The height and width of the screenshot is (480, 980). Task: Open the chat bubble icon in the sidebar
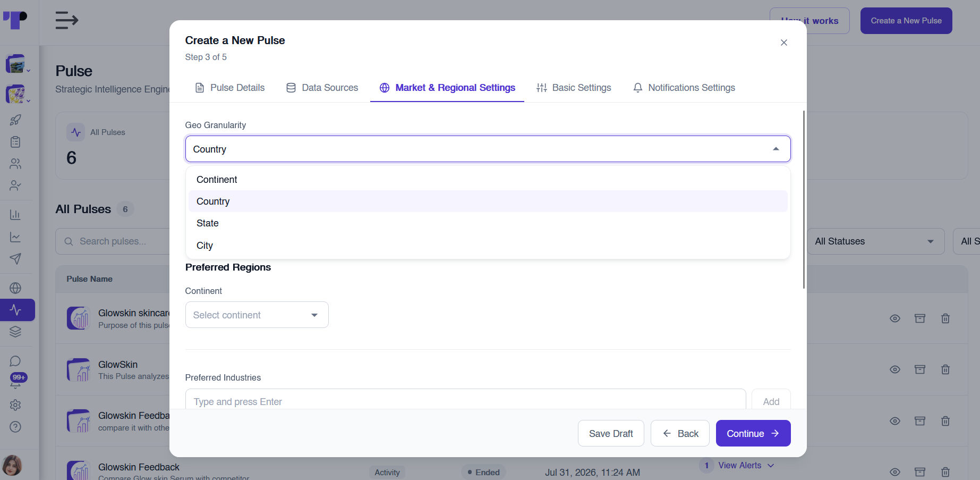coord(15,361)
